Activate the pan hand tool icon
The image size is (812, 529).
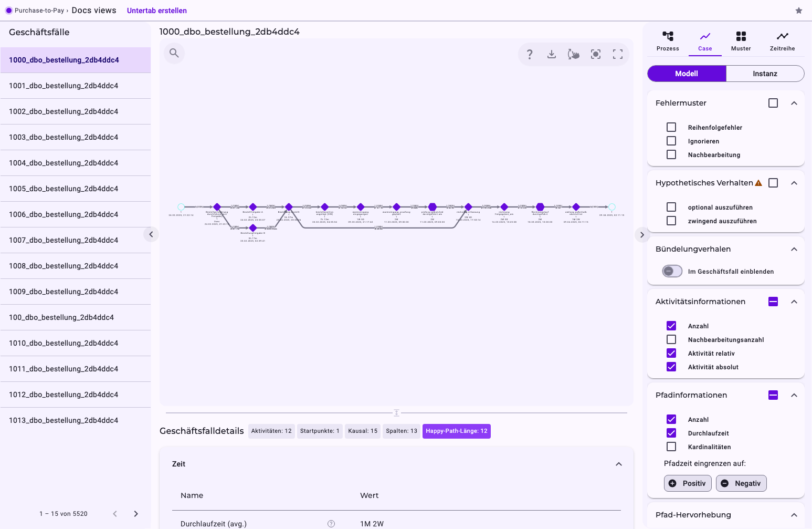pos(574,54)
